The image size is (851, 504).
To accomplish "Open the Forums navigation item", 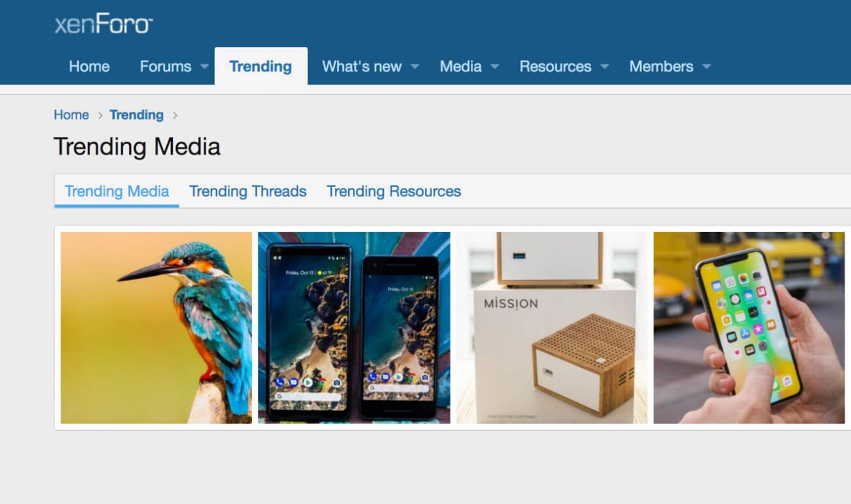I will (x=166, y=66).
